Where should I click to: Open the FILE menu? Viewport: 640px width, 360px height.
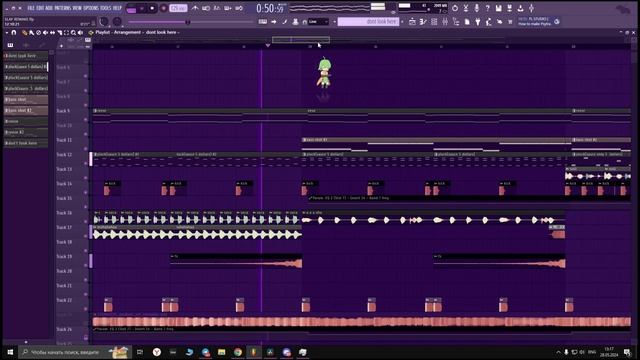pos(31,8)
